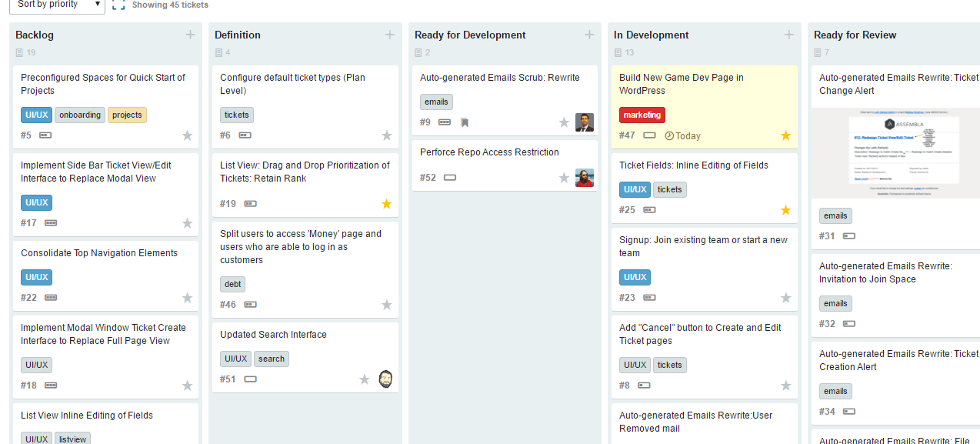Click the add icon in In Development column
Screen dimensions: 980x444
pos(788,34)
